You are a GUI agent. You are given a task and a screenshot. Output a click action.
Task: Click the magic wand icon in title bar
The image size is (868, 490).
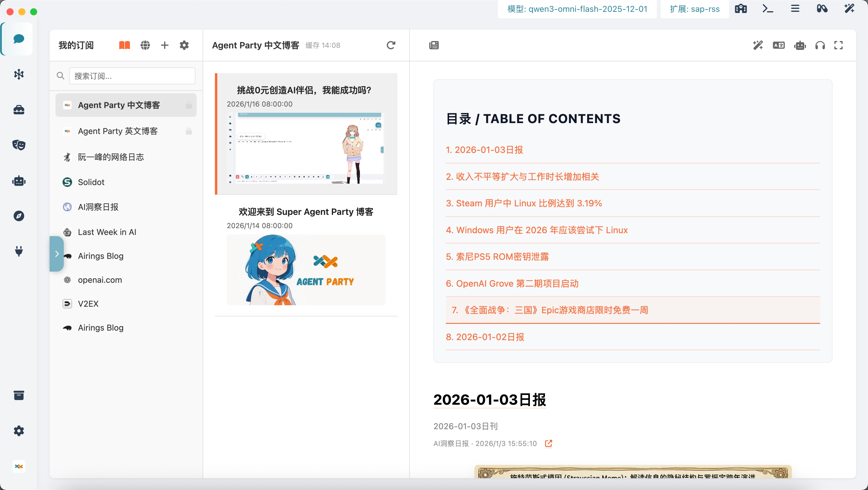[849, 9]
